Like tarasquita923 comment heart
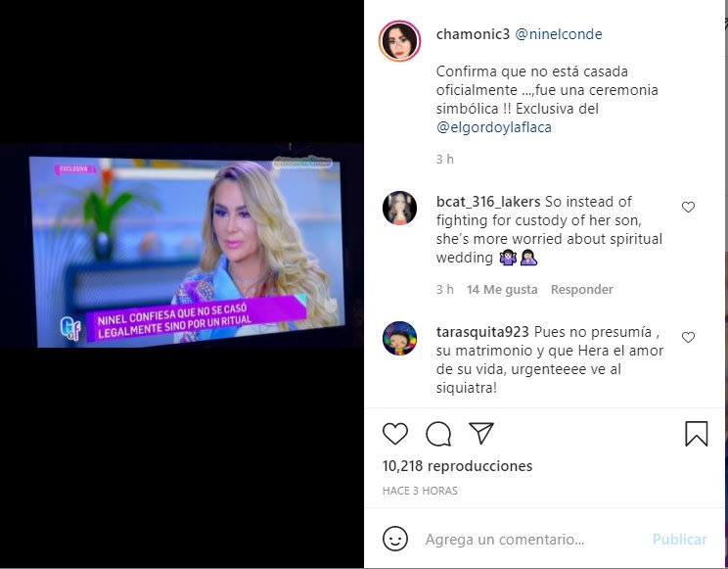 (688, 337)
